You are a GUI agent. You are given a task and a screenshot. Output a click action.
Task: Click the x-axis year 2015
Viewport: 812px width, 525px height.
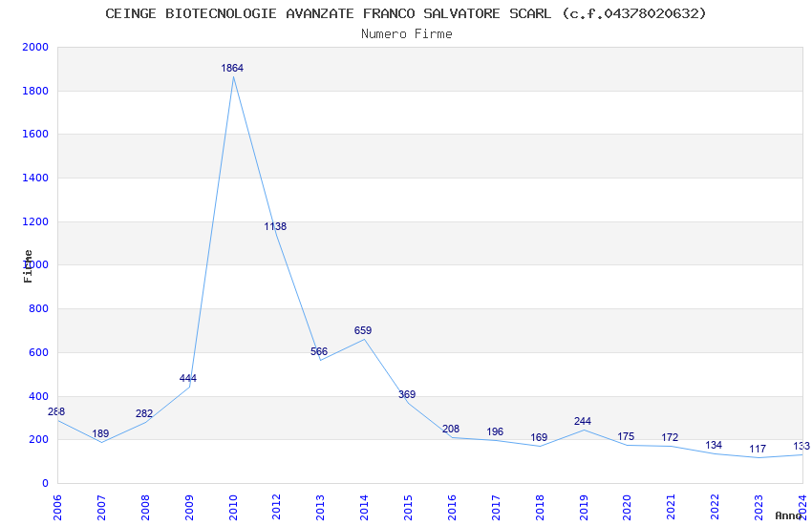point(408,507)
